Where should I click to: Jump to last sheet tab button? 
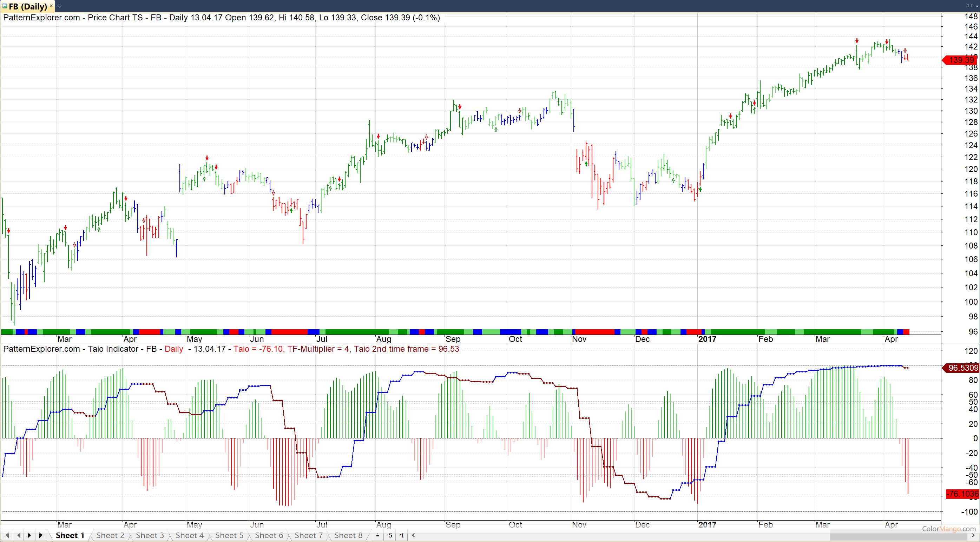[x=41, y=536]
